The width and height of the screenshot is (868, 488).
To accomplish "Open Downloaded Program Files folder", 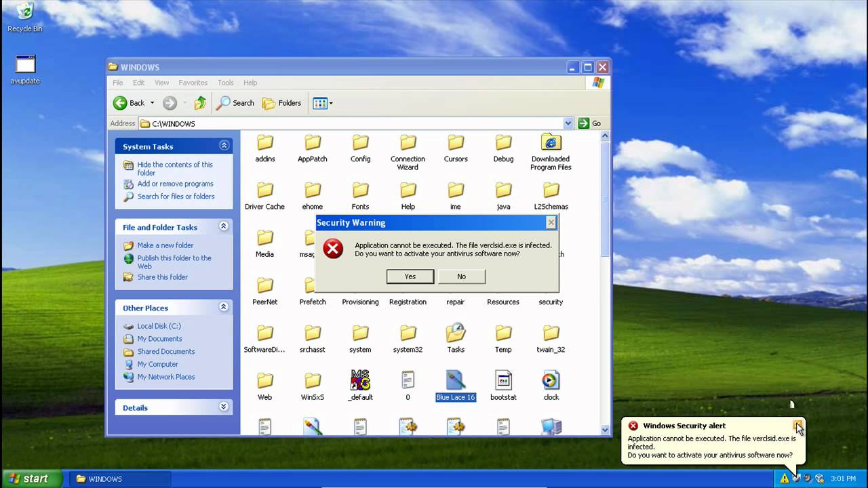I will point(551,152).
